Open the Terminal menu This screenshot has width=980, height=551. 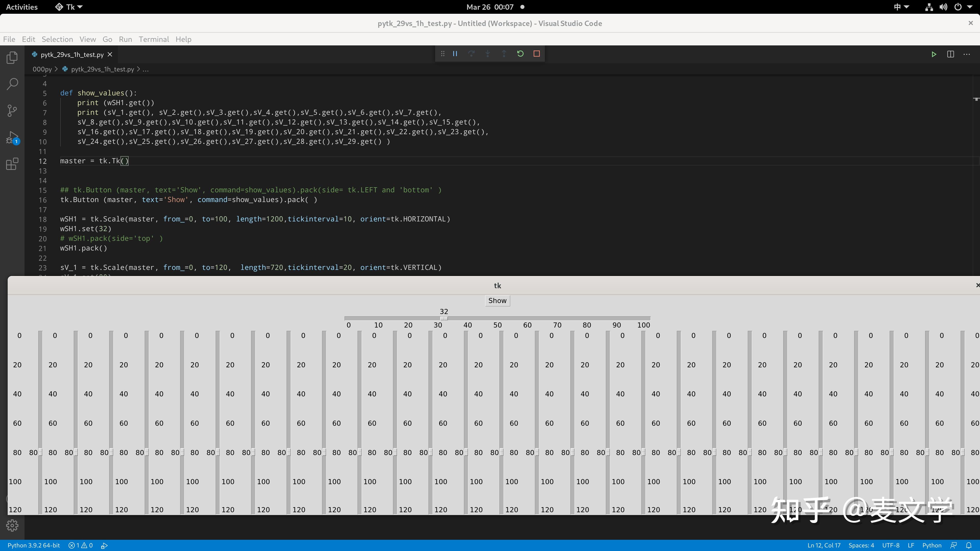point(154,39)
